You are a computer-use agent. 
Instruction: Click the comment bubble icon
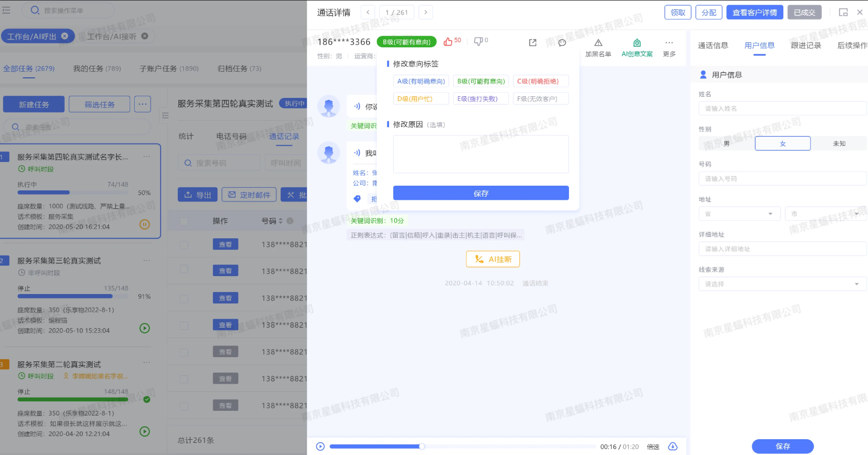(x=562, y=43)
